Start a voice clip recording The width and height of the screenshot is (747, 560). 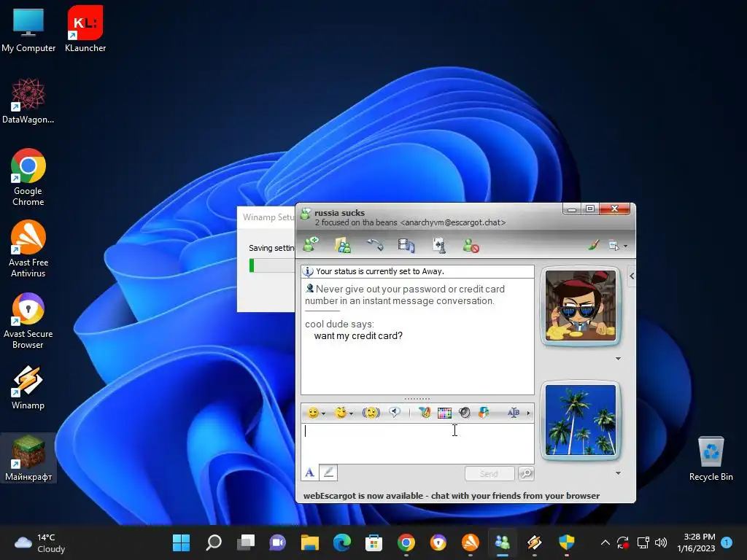(x=395, y=413)
